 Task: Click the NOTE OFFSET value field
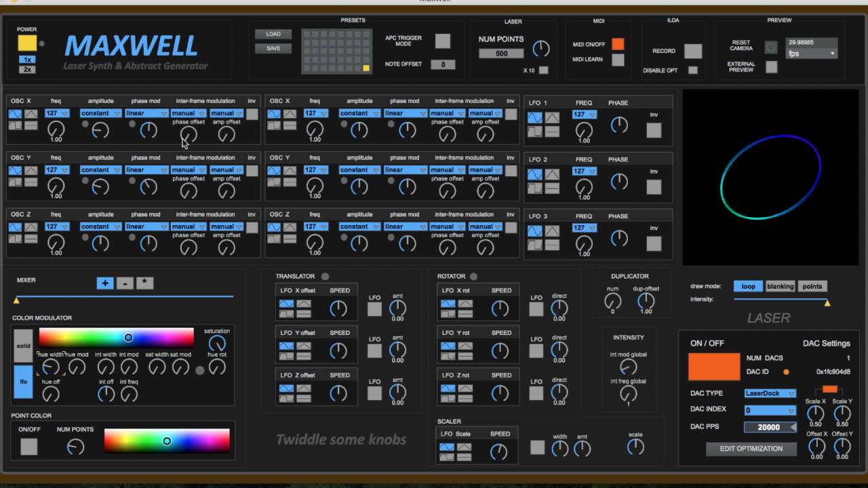443,64
